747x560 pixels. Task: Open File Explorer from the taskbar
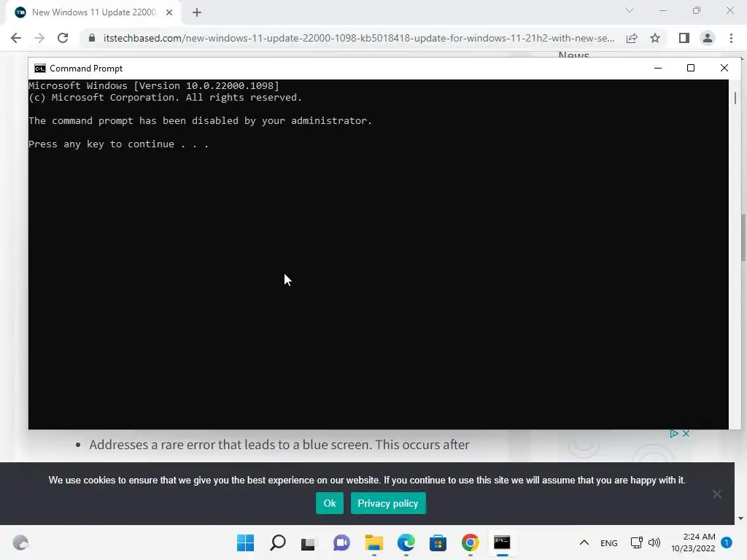tap(374, 542)
